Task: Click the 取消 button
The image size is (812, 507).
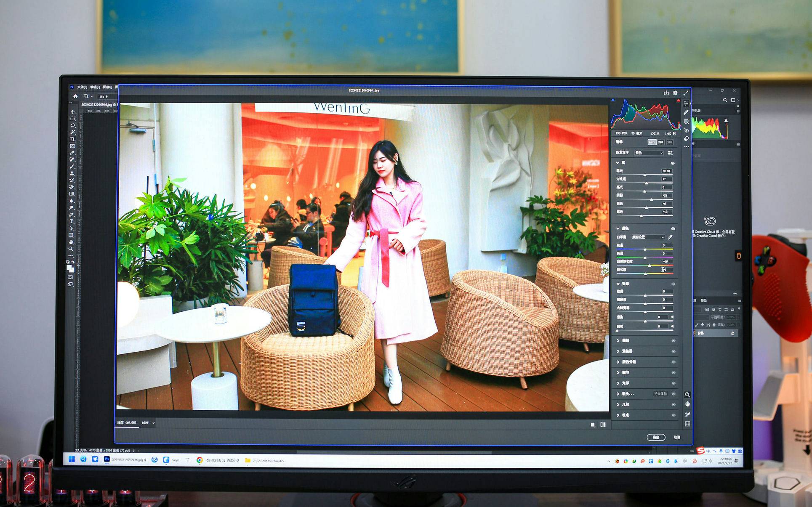Action: tap(677, 437)
